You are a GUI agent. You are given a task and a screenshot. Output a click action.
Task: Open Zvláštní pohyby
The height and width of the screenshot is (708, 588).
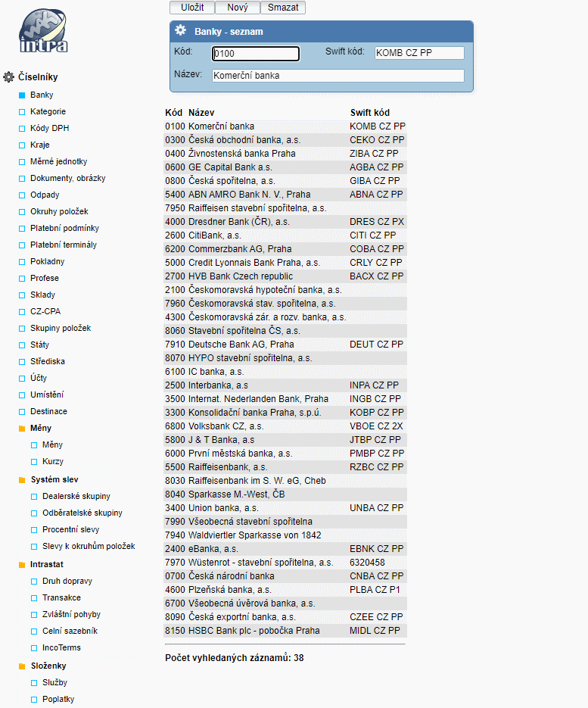tap(71, 615)
